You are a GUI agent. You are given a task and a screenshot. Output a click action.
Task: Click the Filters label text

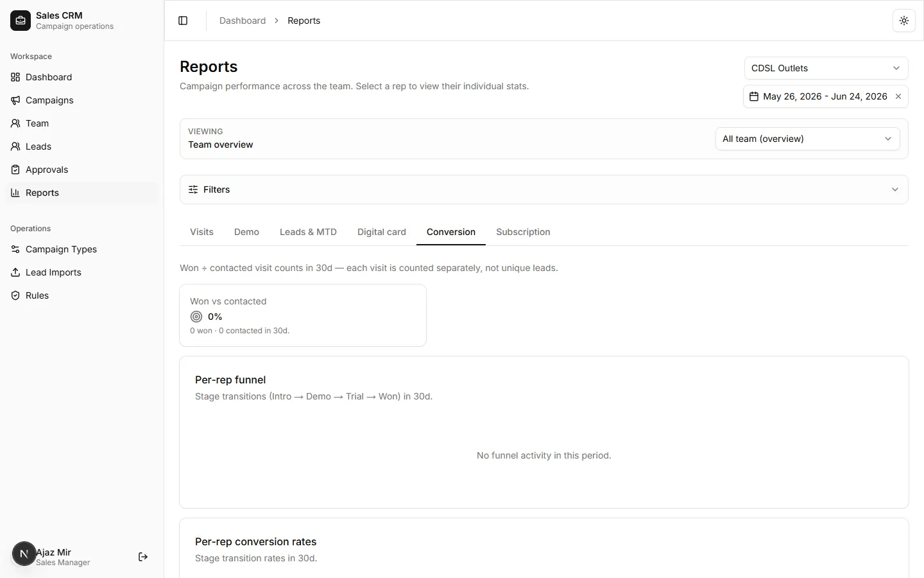216,189
